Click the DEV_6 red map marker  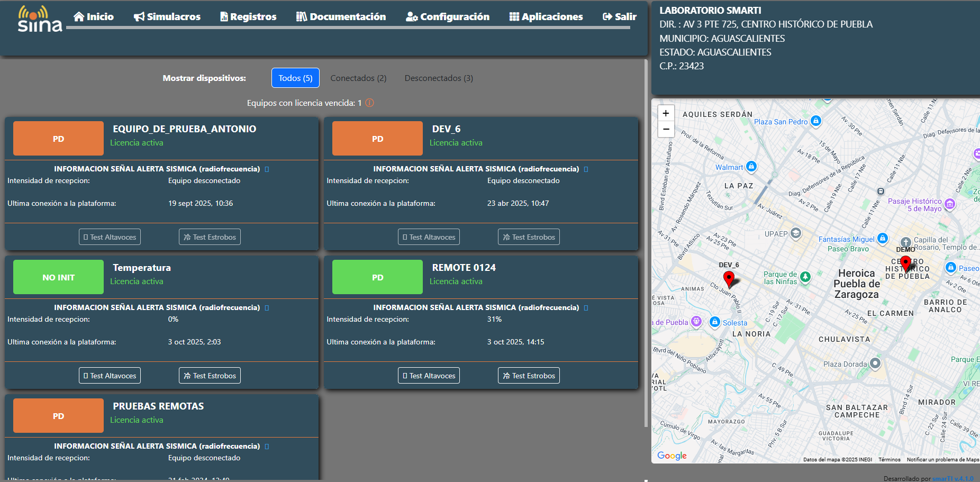[x=729, y=278]
